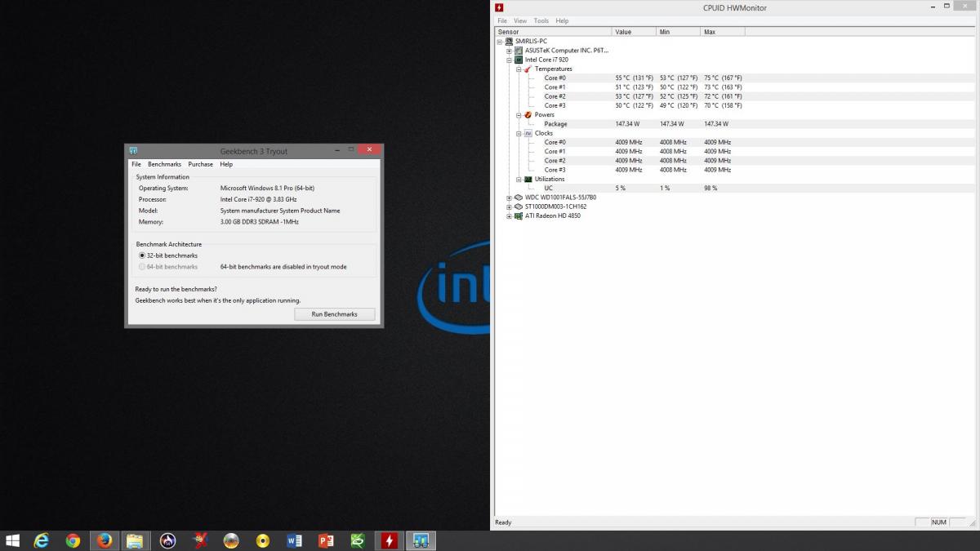Screen dimensions: 980x551
Task: Select the 64-bit benchmarks radio button
Action: 141,267
